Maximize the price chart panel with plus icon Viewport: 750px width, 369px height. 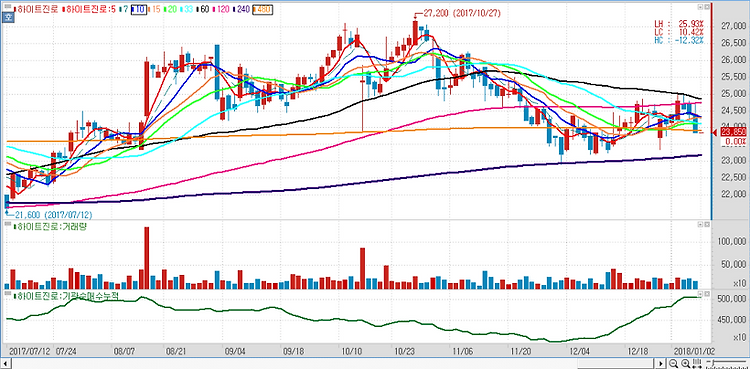click(701, 7)
